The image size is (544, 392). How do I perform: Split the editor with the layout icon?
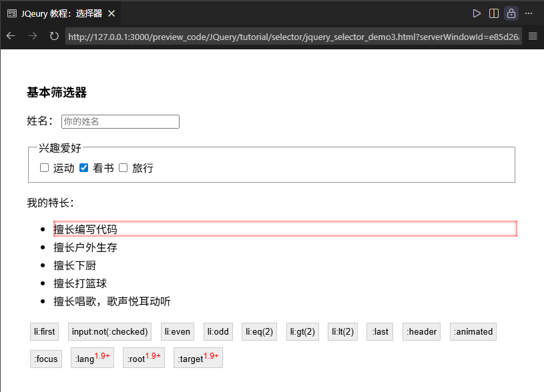[x=494, y=13]
